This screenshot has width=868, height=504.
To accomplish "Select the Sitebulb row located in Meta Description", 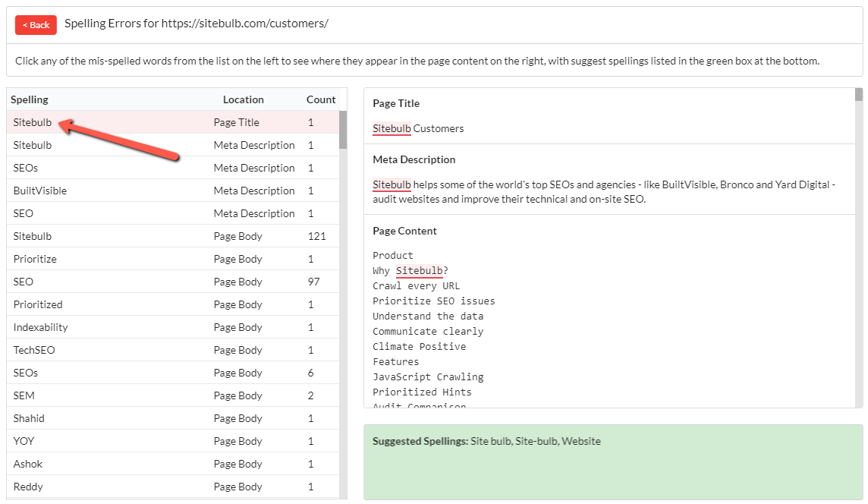I will (173, 145).
